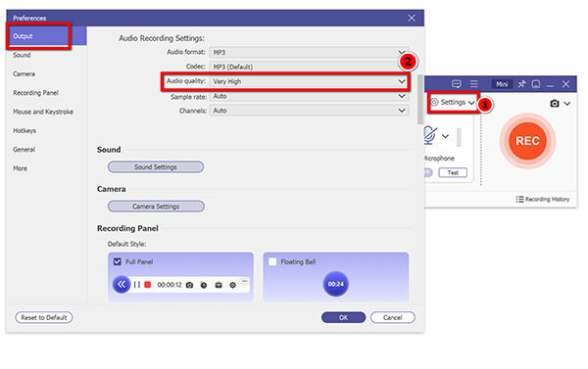Click the Camera Settings button
588x369 pixels.
tap(156, 207)
